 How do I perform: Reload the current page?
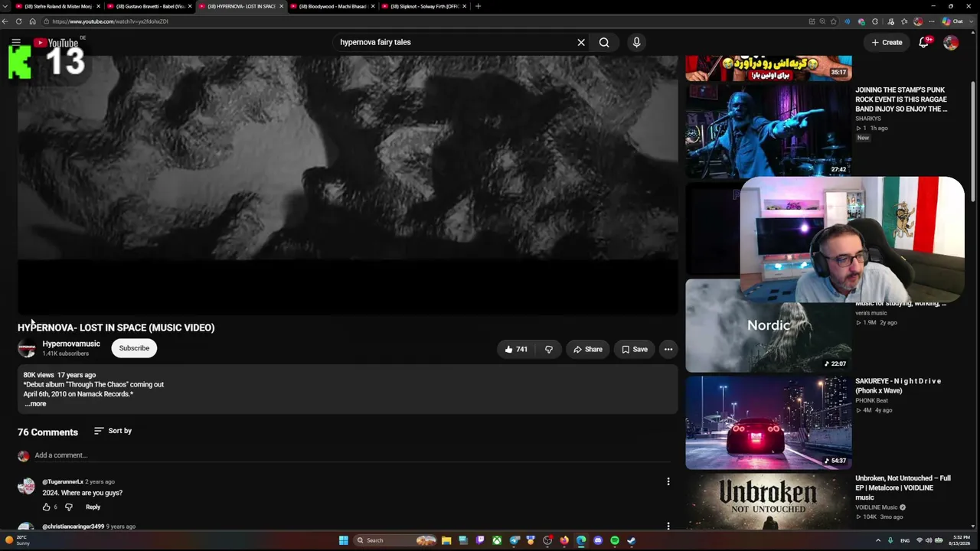tap(18, 21)
